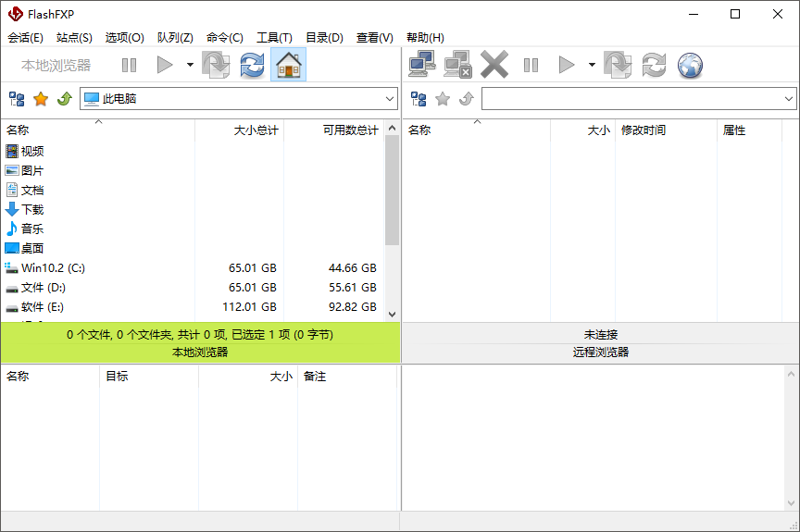Click the local pane pause button
This screenshot has width=800, height=532.
129,65
